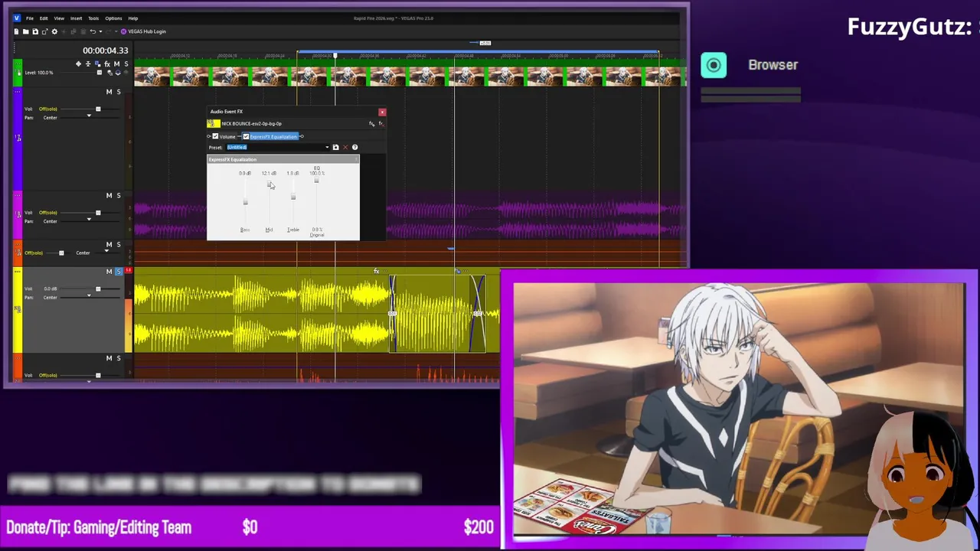Click the Open folder icon in the toolbar

pyautogui.click(x=26, y=31)
